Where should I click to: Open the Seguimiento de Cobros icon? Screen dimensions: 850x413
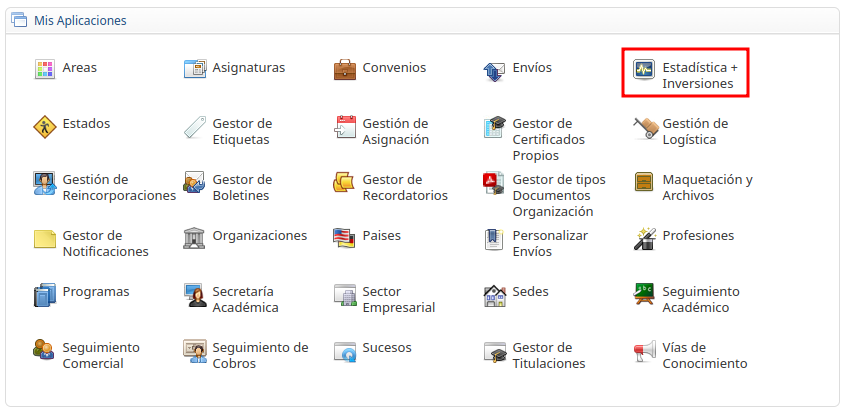click(x=195, y=351)
